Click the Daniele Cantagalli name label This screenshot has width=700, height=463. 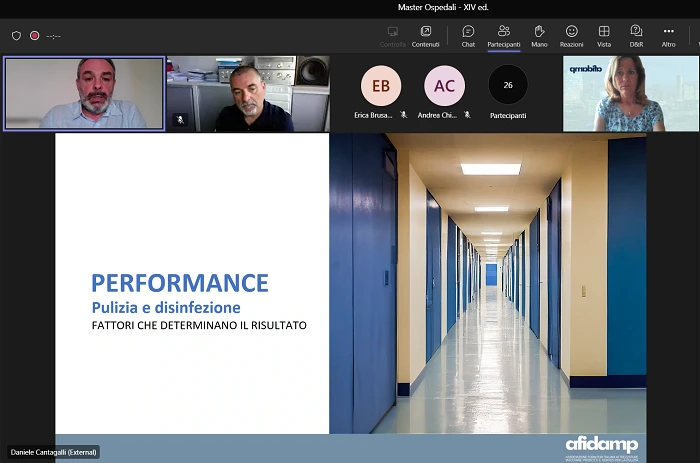pos(54,452)
